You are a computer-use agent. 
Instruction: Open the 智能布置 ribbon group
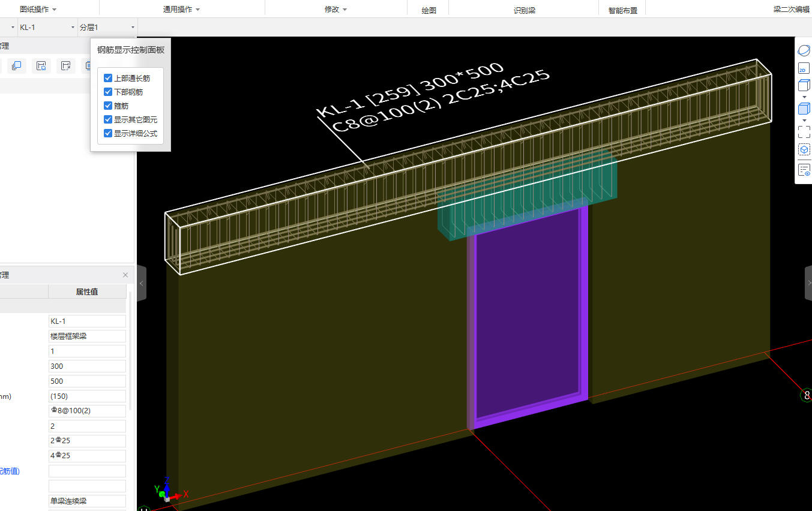(x=623, y=10)
